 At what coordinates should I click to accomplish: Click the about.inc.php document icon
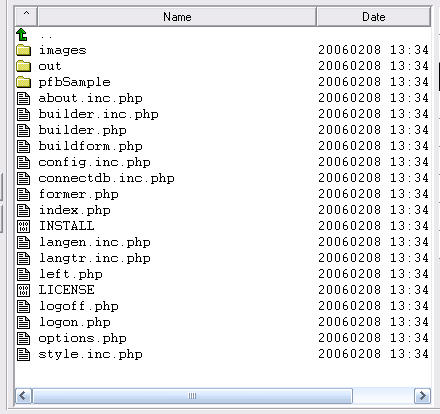(x=23, y=98)
